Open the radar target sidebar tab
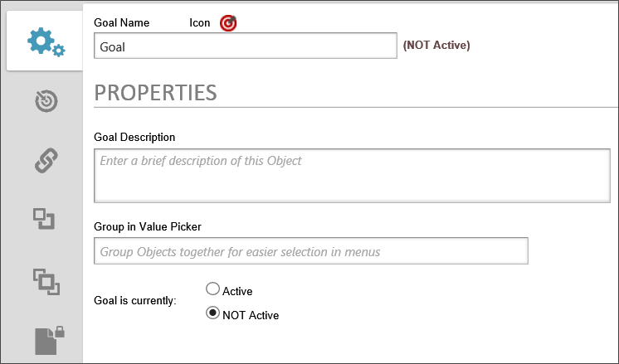 click(x=46, y=101)
